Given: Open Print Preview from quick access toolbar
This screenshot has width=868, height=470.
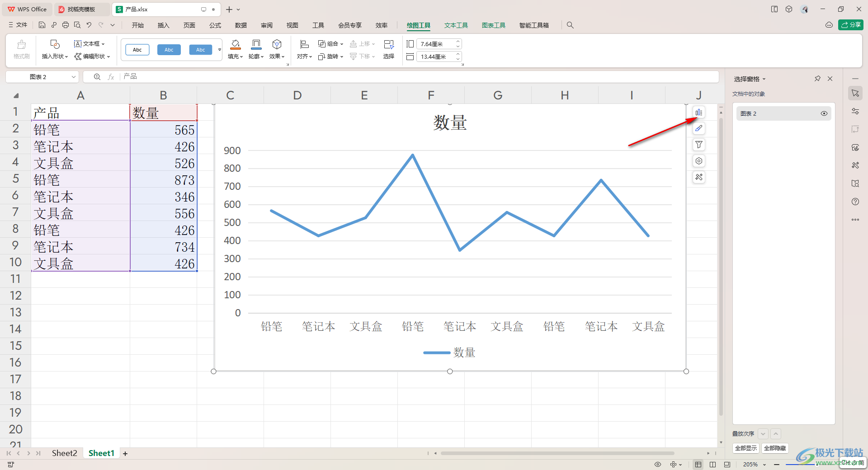Looking at the screenshot, I should (77, 25).
